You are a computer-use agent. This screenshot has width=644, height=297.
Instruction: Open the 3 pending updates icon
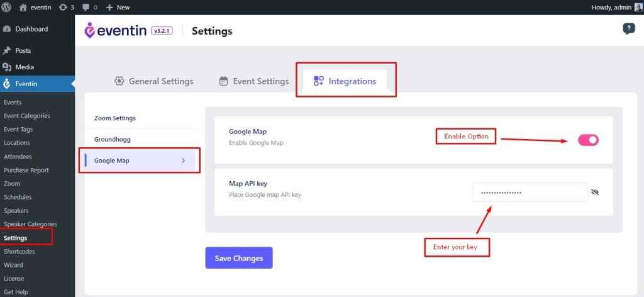click(67, 8)
